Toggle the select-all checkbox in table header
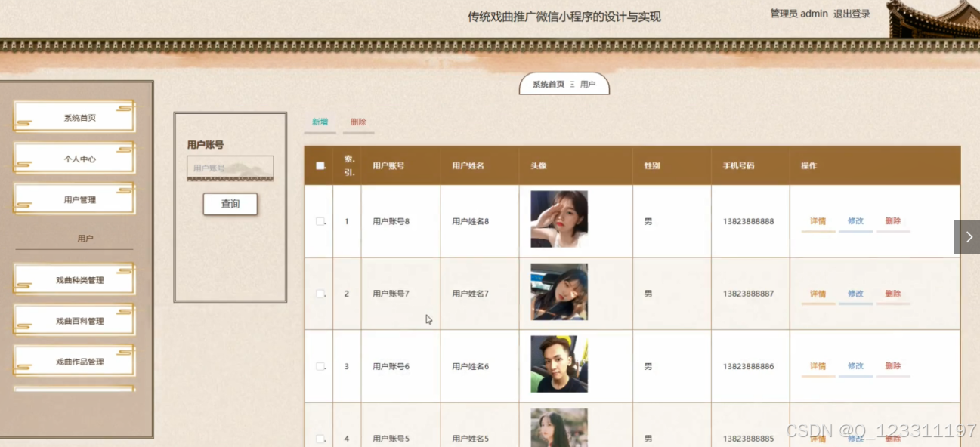The width and height of the screenshot is (980, 447). coord(320,165)
